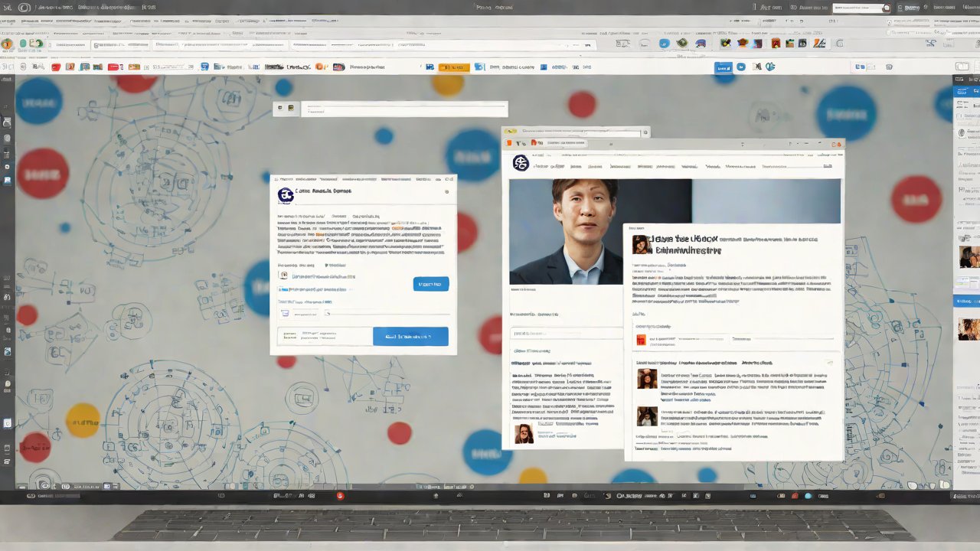Click the small blue button in the left dialog

[430, 284]
